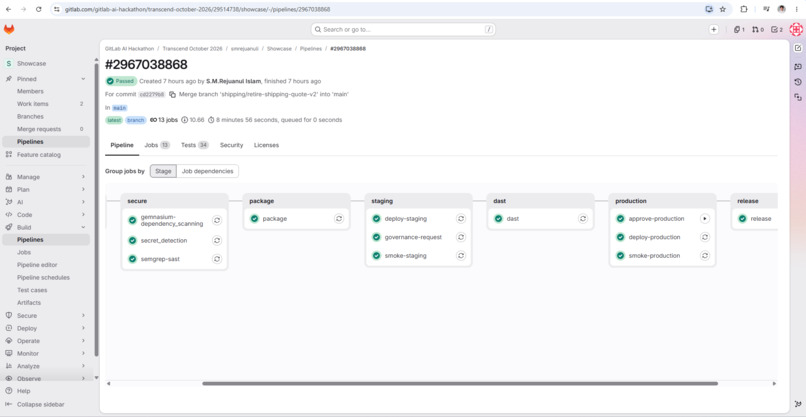The height and width of the screenshot is (417, 806).
Task: Open Feature catalog in sidebar
Action: tap(39, 155)
